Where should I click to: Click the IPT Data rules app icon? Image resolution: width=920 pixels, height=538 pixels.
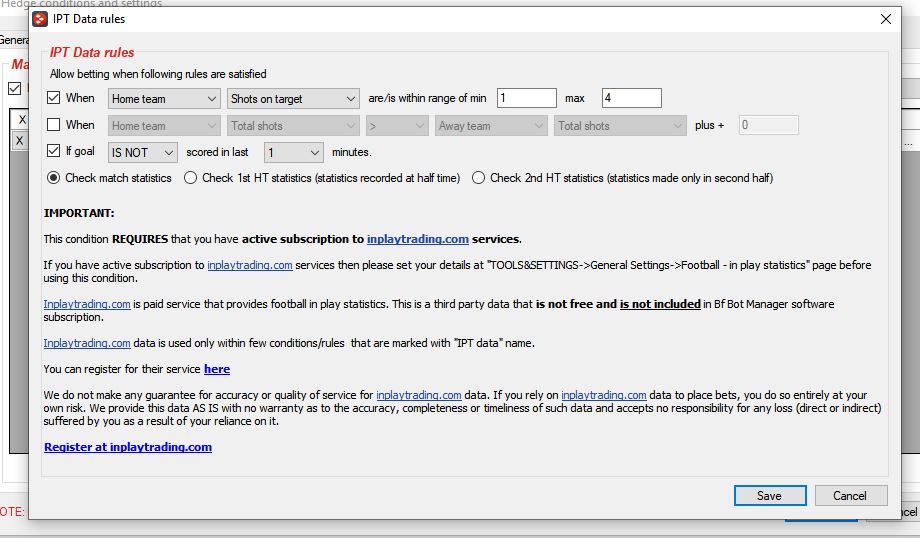point(40,19)
